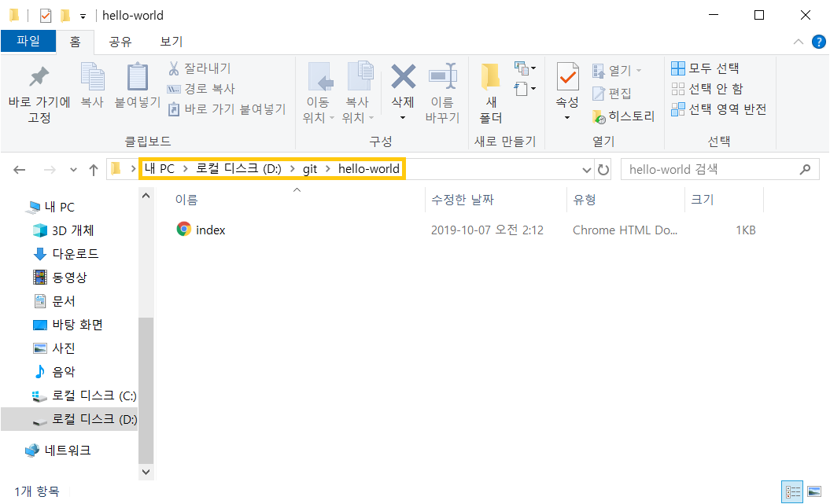This screenshot has width=830, height=504.
Task: Click '내 PC' in the address breadcrumb
Action: click(160, 169)
